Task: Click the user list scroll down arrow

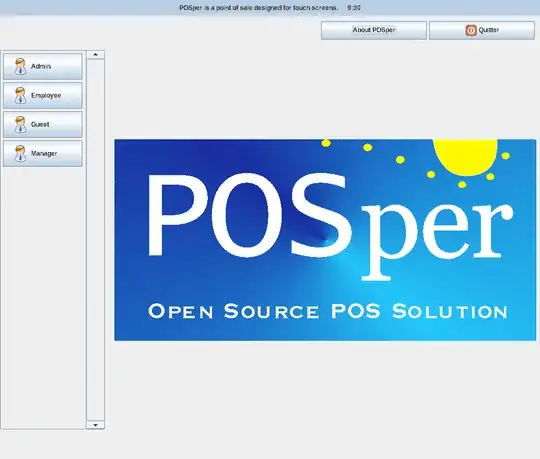Action: pyautogui.click(x=95, y=425)
